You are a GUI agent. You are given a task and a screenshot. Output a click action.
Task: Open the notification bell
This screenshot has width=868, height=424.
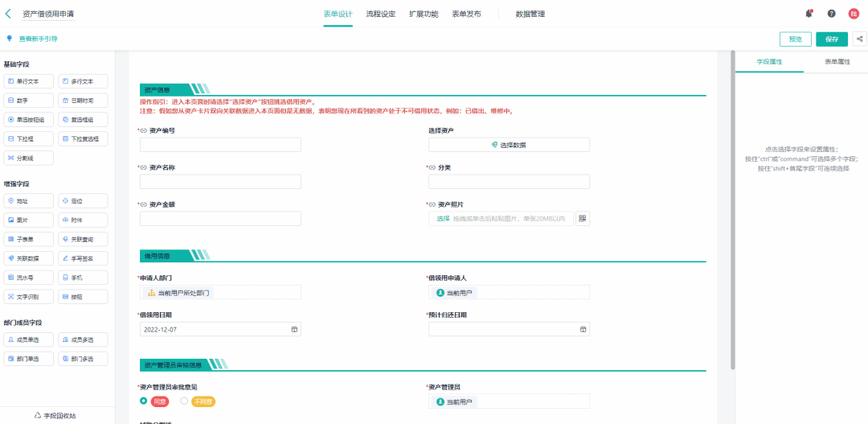(809, 14)
